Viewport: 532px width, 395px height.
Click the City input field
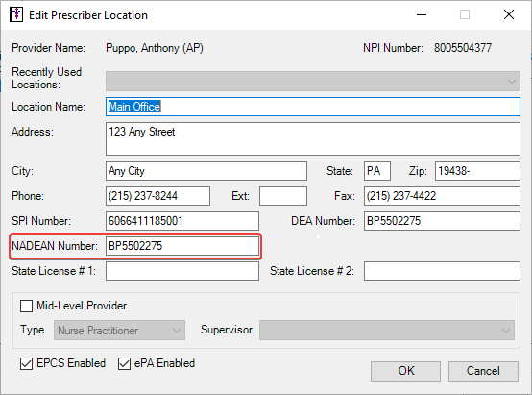click(x=206, y=171)
